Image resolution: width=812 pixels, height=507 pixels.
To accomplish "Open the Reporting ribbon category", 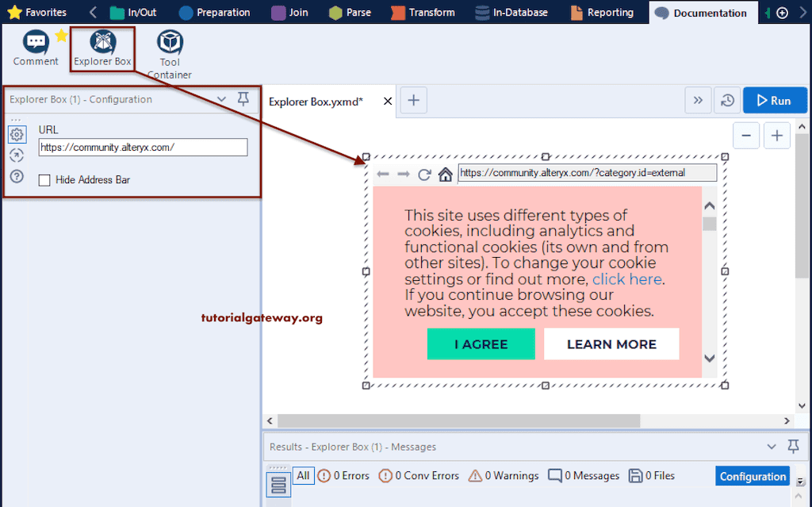I will point(611,12).
